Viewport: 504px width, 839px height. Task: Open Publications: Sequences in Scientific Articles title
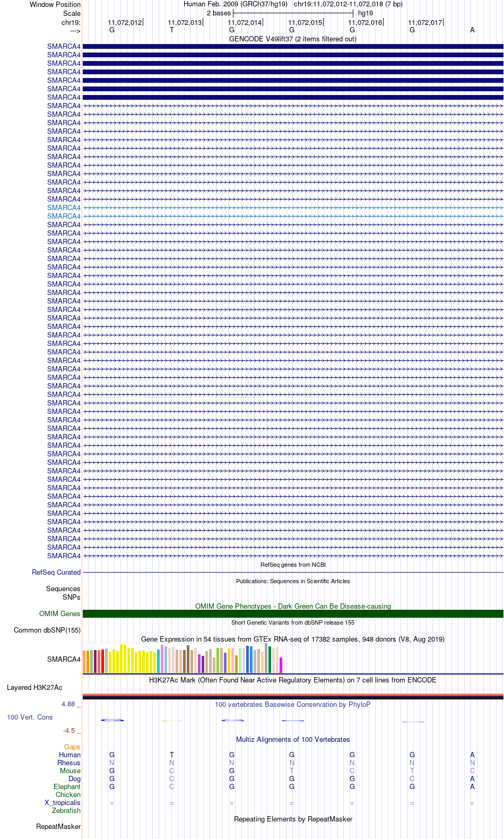point(293,582)
